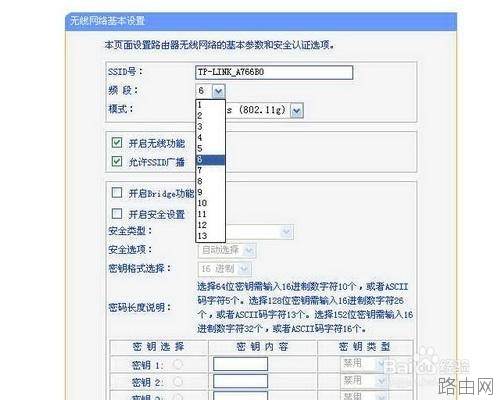Select channel 13 in the list

pyautogui.click(x=210, y=236)
